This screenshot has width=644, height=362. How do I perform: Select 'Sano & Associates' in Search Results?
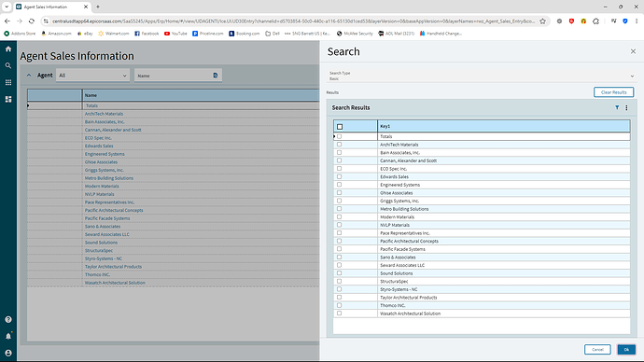tap(398, 257)
